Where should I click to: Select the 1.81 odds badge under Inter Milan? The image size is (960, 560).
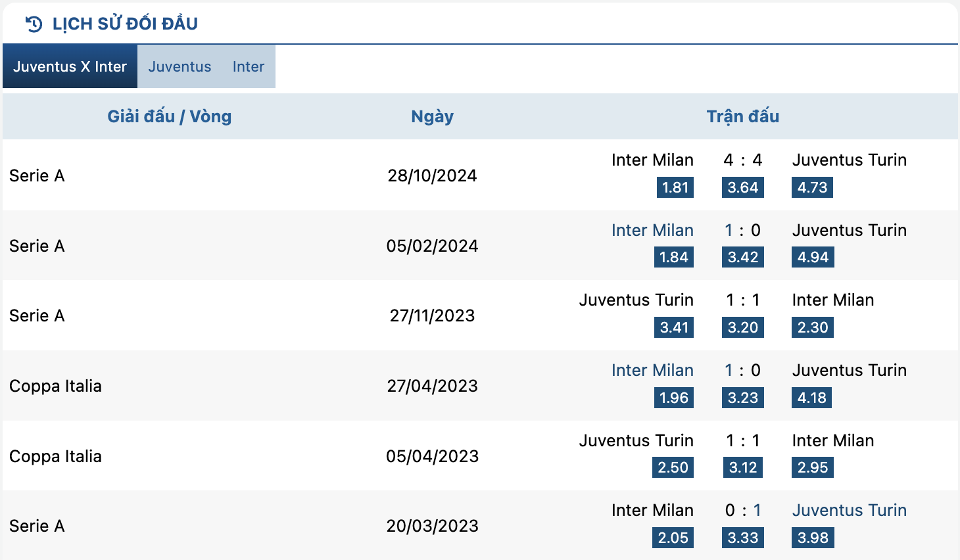[675, 187]
